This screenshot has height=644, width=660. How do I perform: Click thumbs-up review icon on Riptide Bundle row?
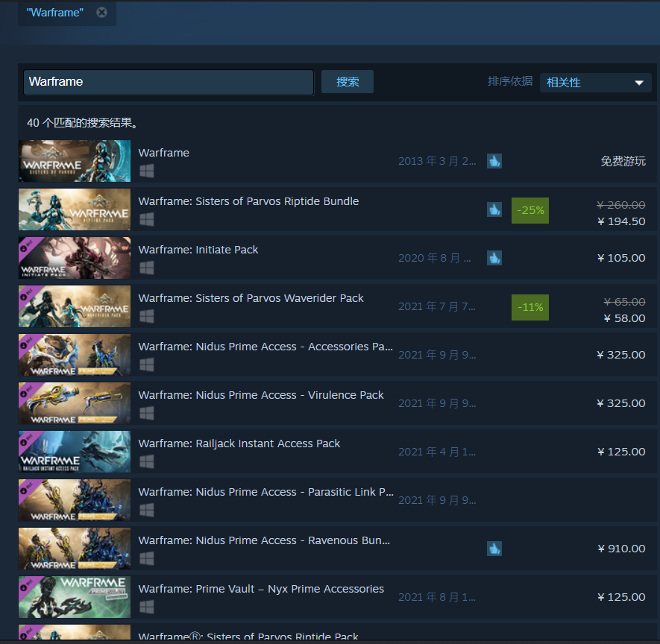[494, 209]
